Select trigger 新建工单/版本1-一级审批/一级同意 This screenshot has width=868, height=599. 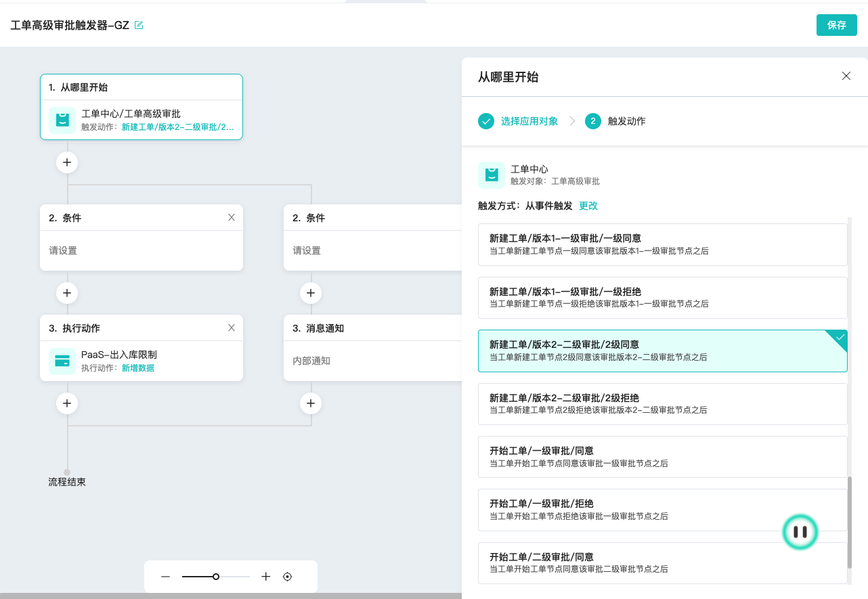tap(663, 244)
